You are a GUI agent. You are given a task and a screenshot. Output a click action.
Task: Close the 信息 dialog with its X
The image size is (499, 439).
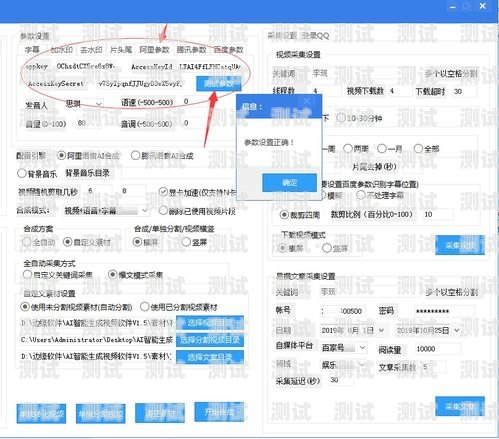pos(307,101)
